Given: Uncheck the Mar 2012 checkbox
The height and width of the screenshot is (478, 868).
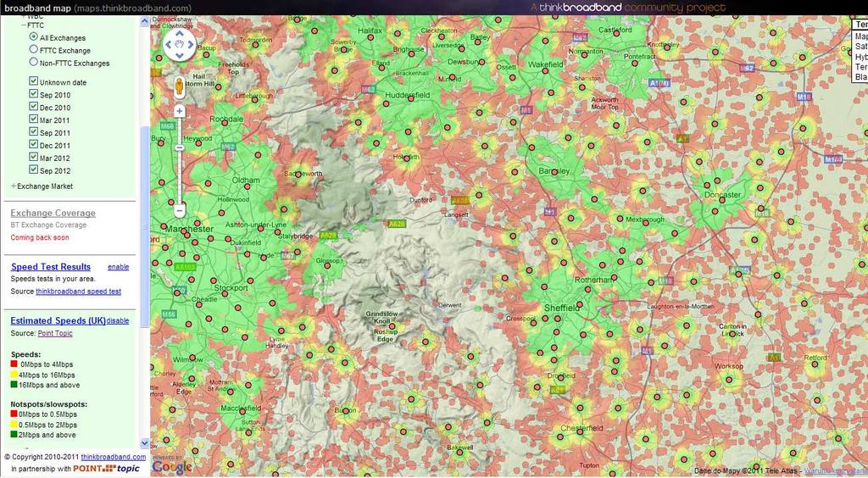Looking at the screenshot, I should 34,158.
